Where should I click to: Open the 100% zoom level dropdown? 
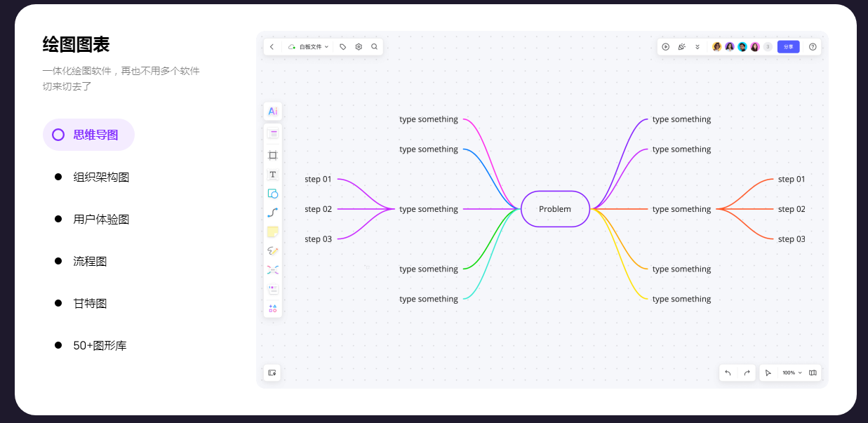(x=792, y=372)
